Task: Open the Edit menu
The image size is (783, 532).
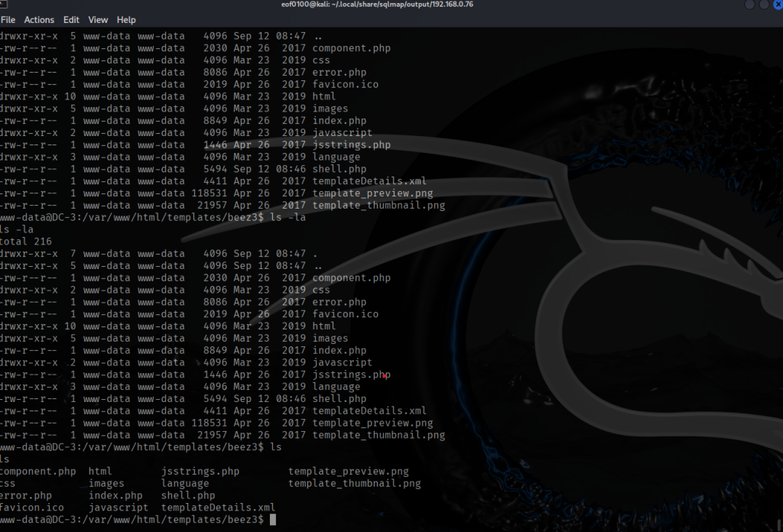Action: click(x=71, y=20)
